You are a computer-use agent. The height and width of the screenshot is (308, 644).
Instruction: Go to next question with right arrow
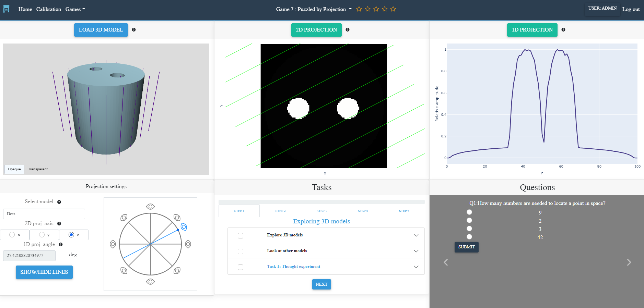pyautogui.click(x=629, y=262)
